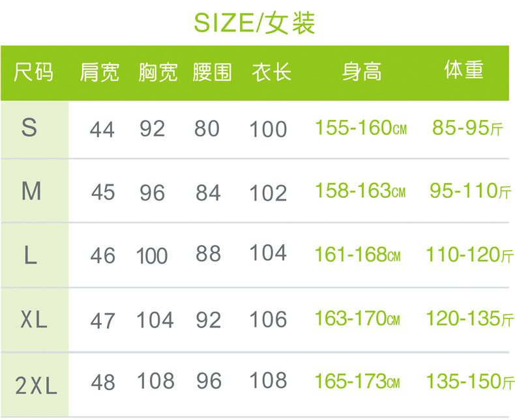Click the 胸宽 column header
Viewport: 515px width, 420px height.
pyautogui.click(x=158, y=72)
